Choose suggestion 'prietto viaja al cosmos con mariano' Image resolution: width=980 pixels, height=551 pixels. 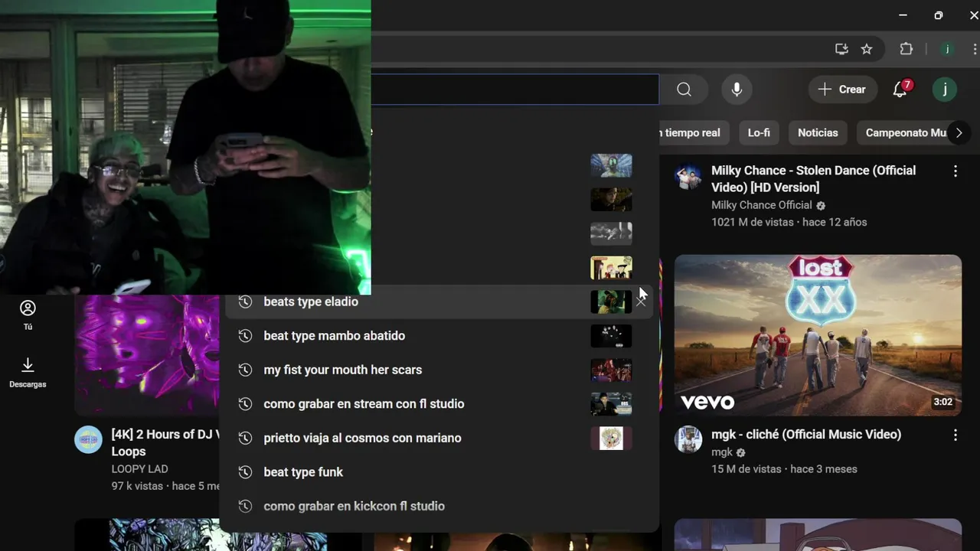(x=439, y=438)
